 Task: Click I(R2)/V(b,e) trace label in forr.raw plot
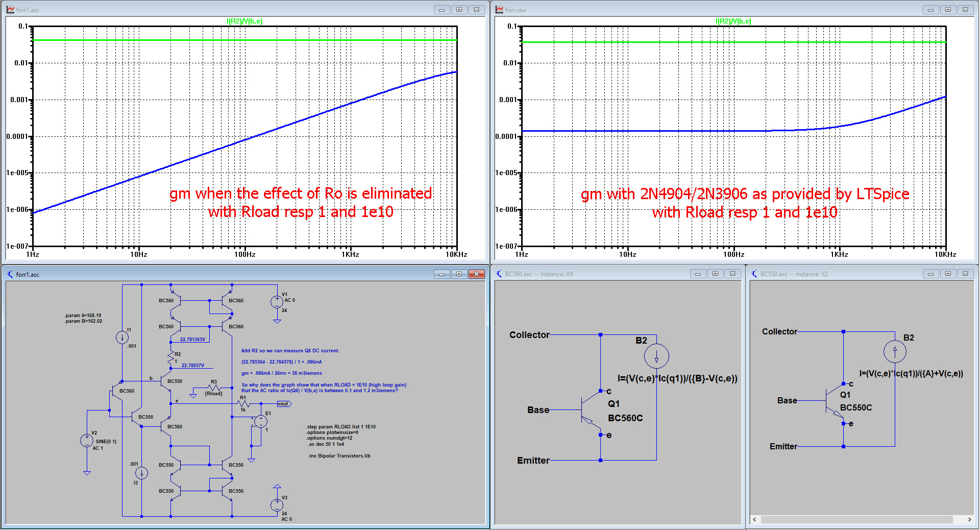pyautogui.click(x=733, y=21)
